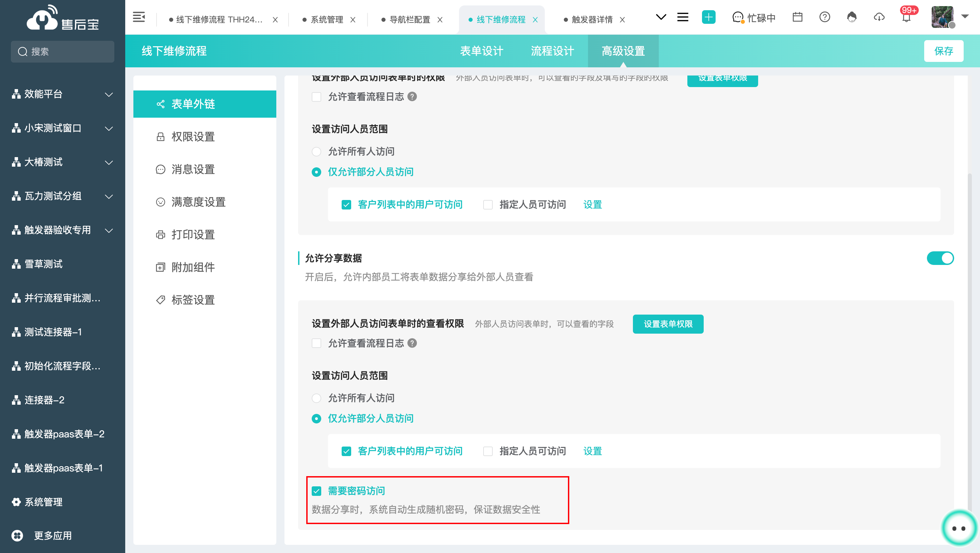
Task: Click the cloud download icon
Action: pos(879,17)
